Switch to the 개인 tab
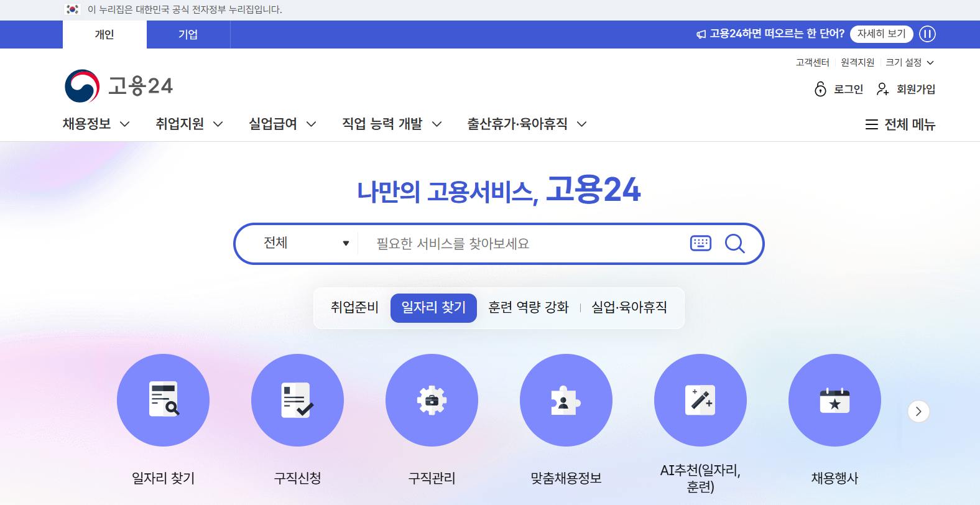The width and height of the screenshot is (980, 505). [x=104, y=34]
